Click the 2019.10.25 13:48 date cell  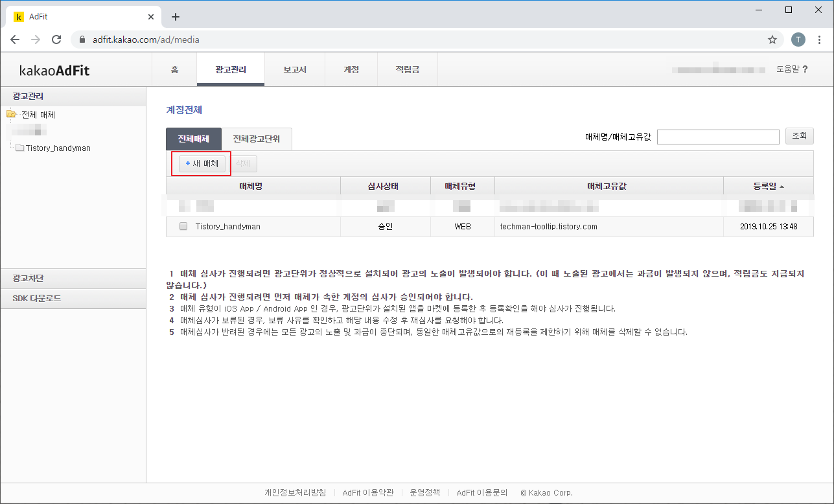coord(769,227)
